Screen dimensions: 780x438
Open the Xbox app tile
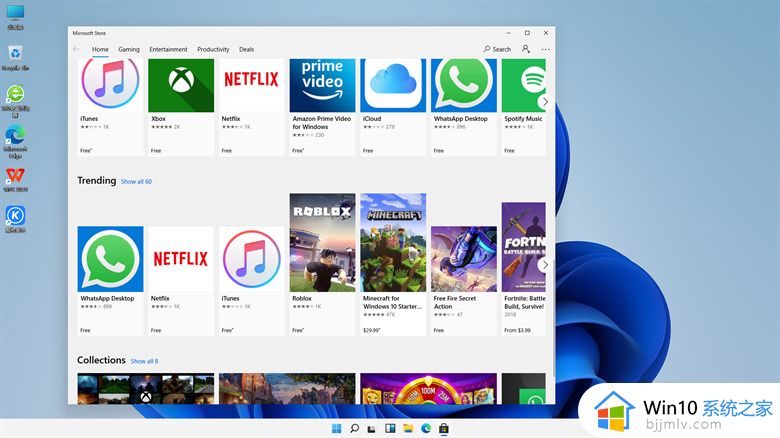181,107
